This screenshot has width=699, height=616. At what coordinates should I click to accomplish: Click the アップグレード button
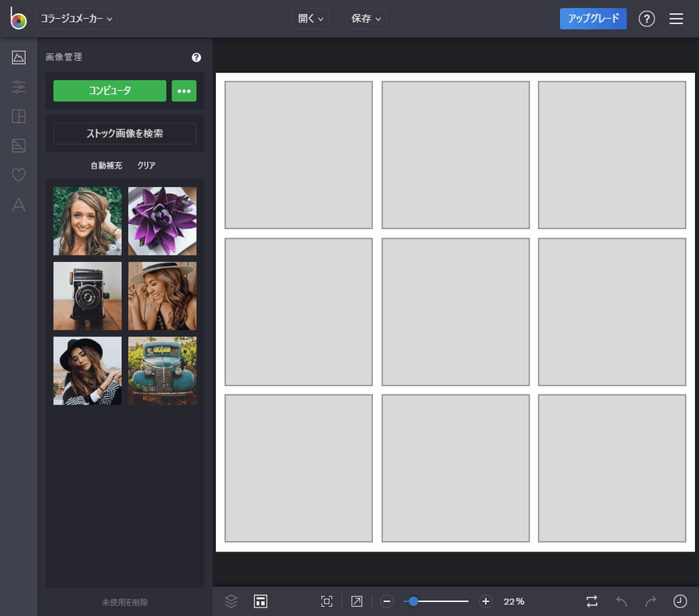[593, 19]
